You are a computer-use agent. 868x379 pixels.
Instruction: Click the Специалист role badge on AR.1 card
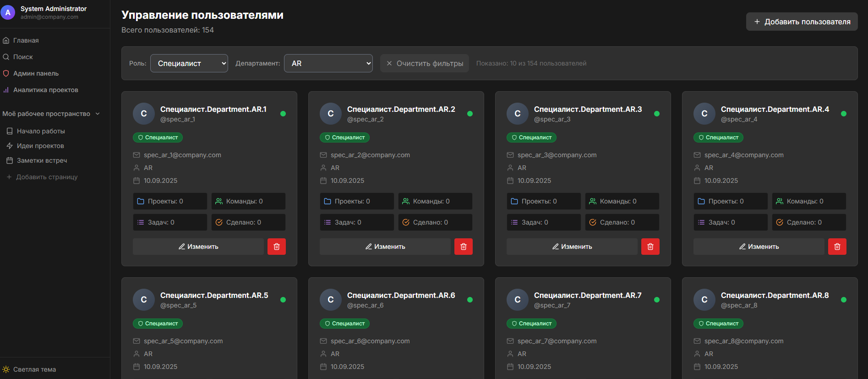click(x=158, y=137)
